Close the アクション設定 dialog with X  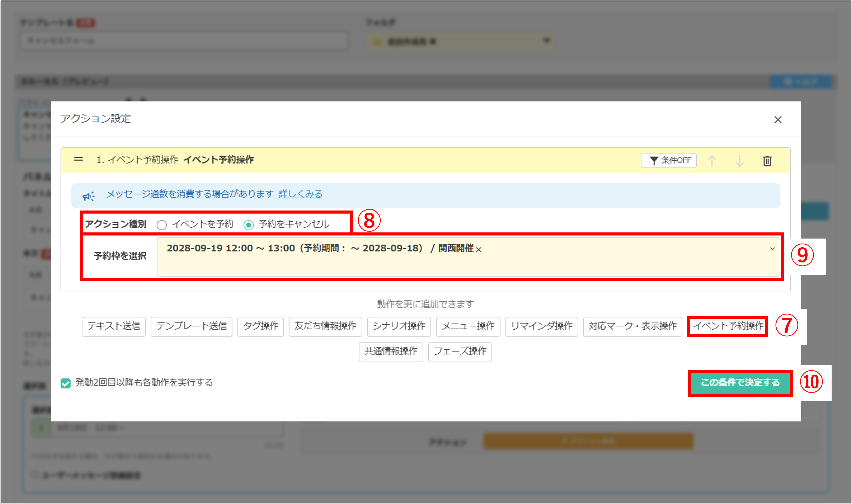click(x=778, y=119)
